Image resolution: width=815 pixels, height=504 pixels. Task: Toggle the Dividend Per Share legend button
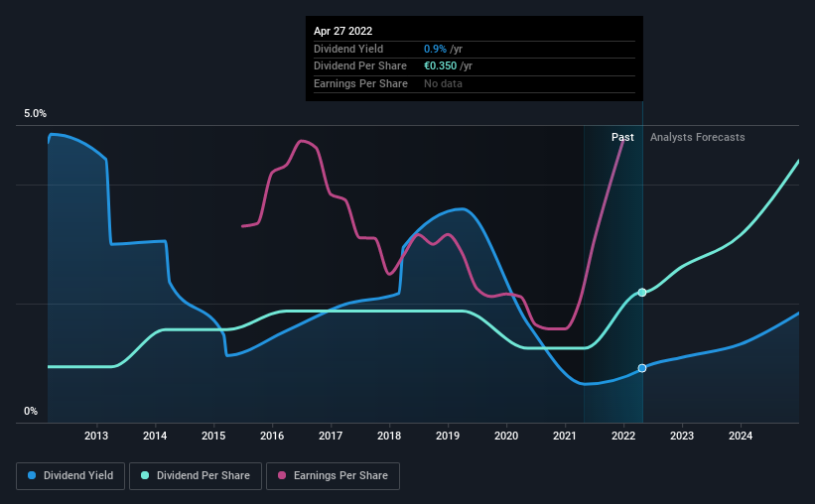[x=196, y=476]
